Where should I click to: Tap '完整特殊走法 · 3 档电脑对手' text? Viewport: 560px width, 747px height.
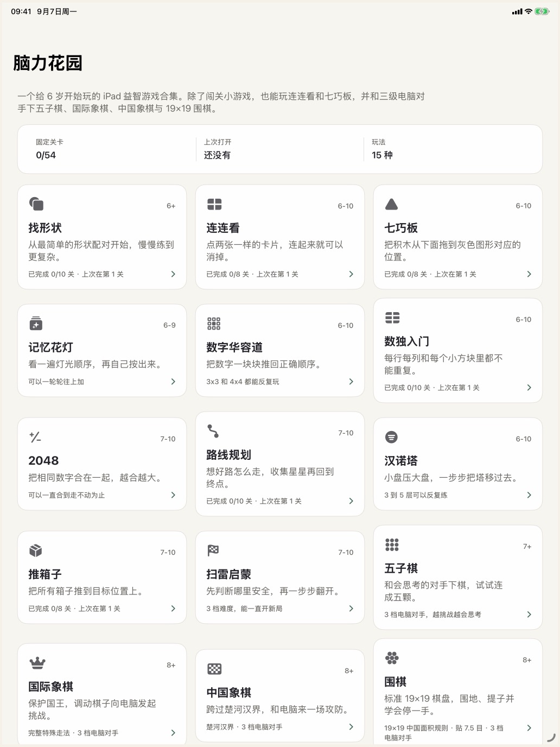pos(73,733)
